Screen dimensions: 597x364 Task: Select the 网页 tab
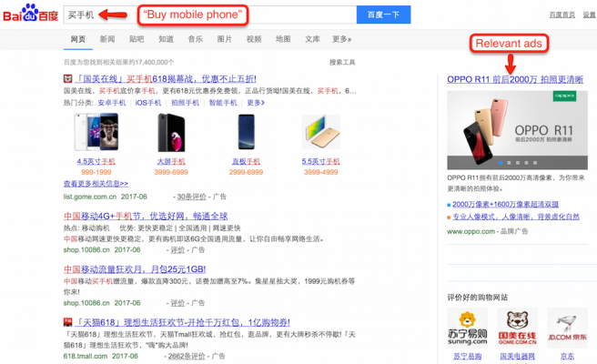click(78, 39)
